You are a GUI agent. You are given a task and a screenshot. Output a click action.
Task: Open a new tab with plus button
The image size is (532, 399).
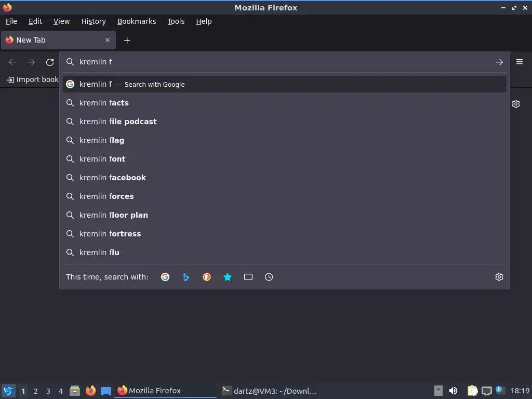click(127, 41)
